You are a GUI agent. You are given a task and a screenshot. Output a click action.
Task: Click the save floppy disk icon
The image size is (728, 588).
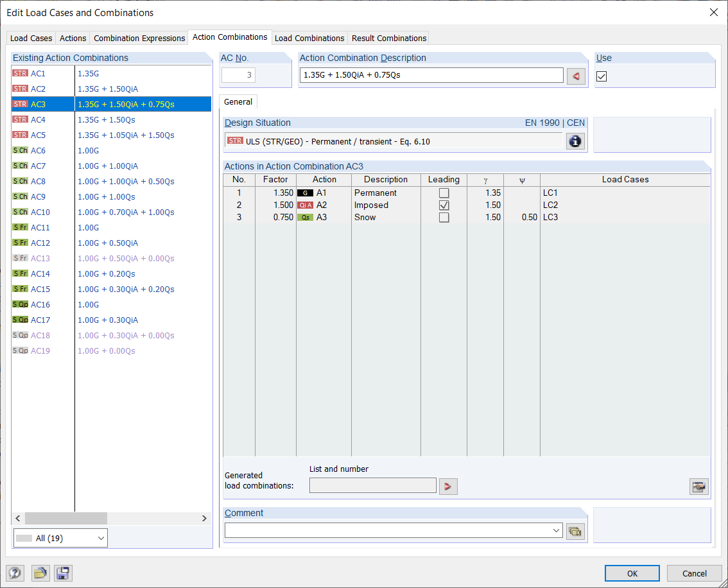click(63, 573)
